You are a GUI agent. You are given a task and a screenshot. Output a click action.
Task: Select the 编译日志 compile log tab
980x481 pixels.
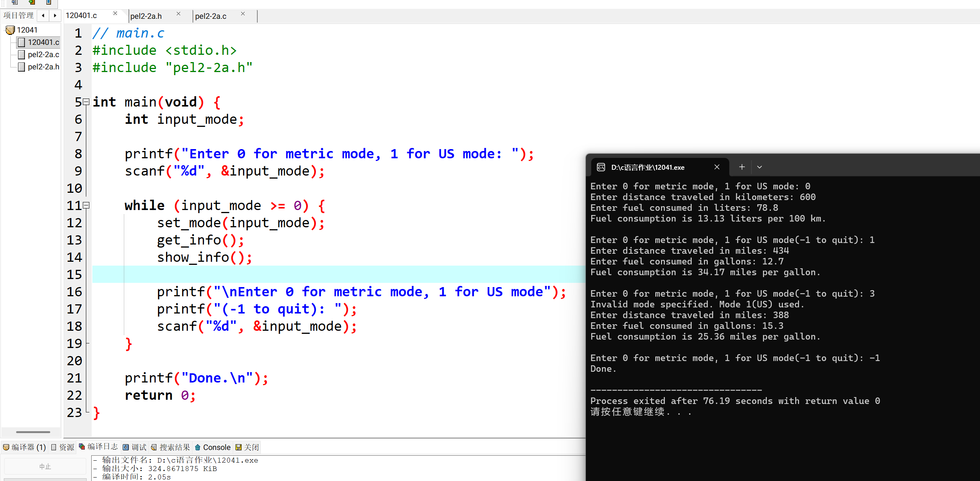coord(99,447)
